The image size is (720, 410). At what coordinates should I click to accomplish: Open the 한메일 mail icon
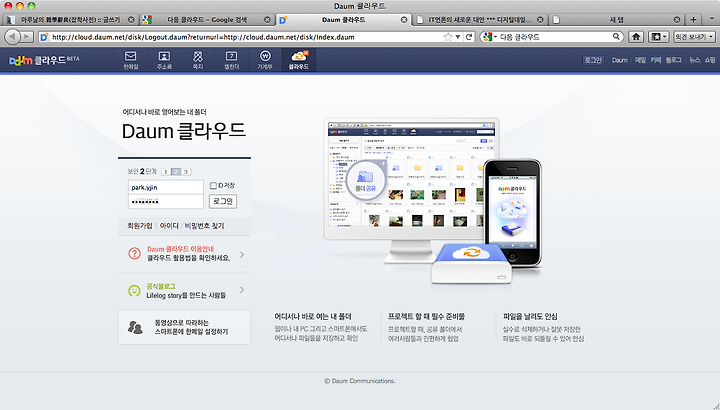[130, 60]
